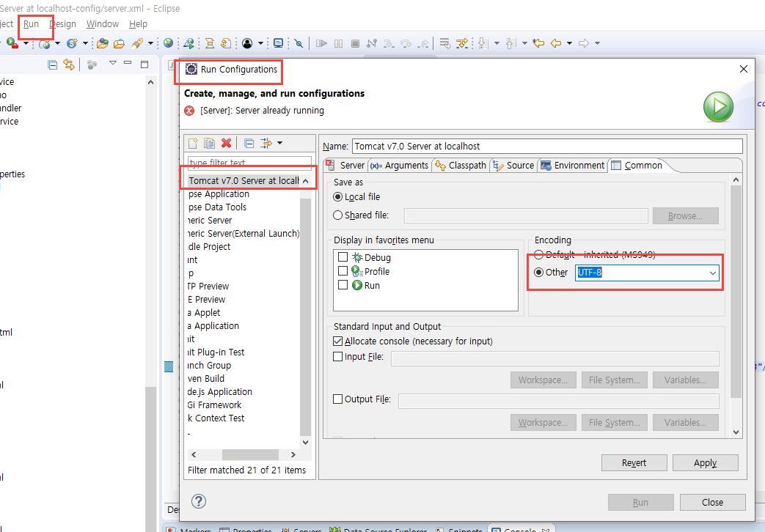
Task: Click the configuration list horizontal scrollbar
Action: [250, 454]
